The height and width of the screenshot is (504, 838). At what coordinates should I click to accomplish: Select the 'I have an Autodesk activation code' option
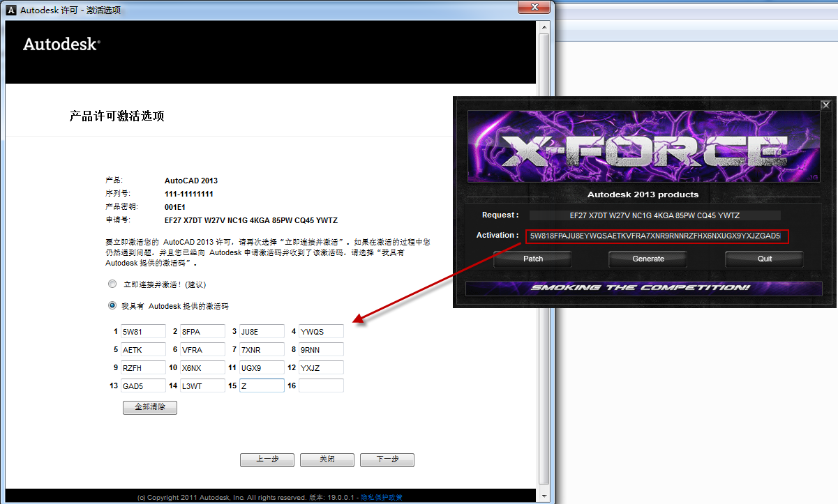[112, 305]
